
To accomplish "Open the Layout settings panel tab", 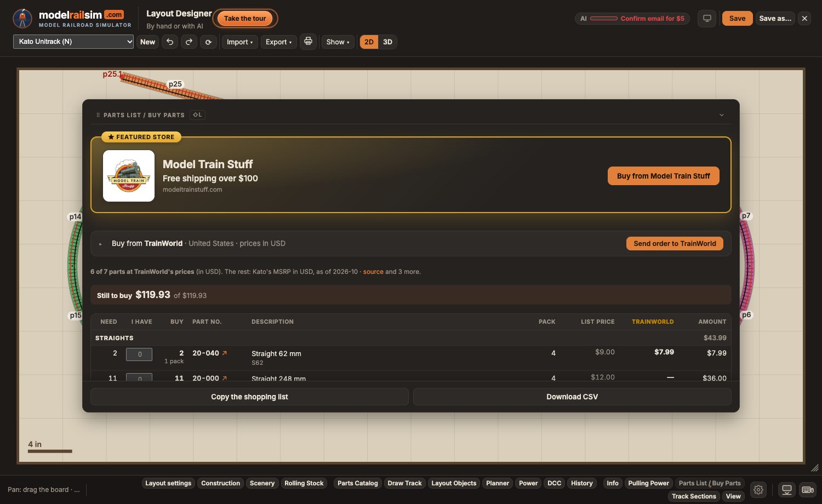I will pos(168,483).
